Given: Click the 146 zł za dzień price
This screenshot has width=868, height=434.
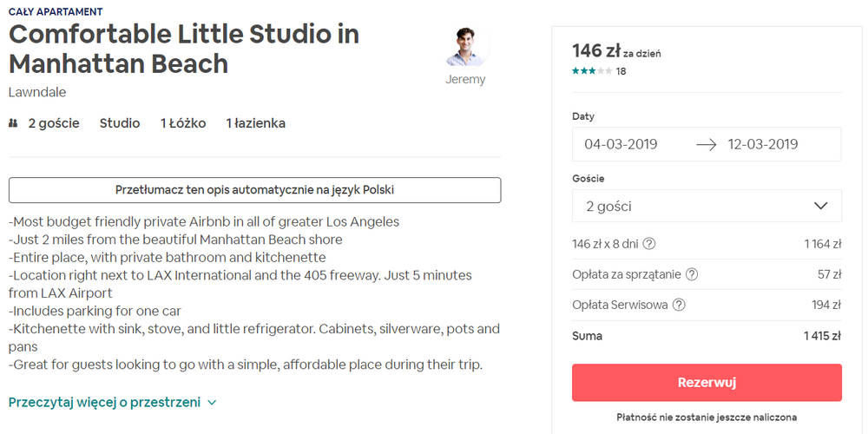Looking at the screenshot, I should [x=616, y=51].
